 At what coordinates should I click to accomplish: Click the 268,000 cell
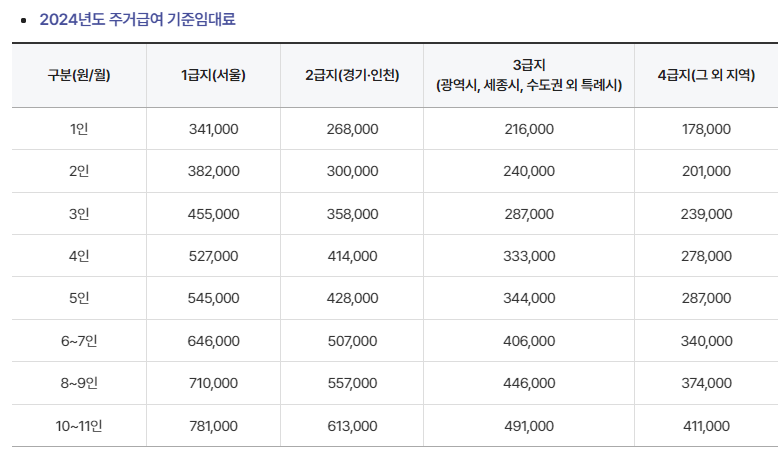352,129
